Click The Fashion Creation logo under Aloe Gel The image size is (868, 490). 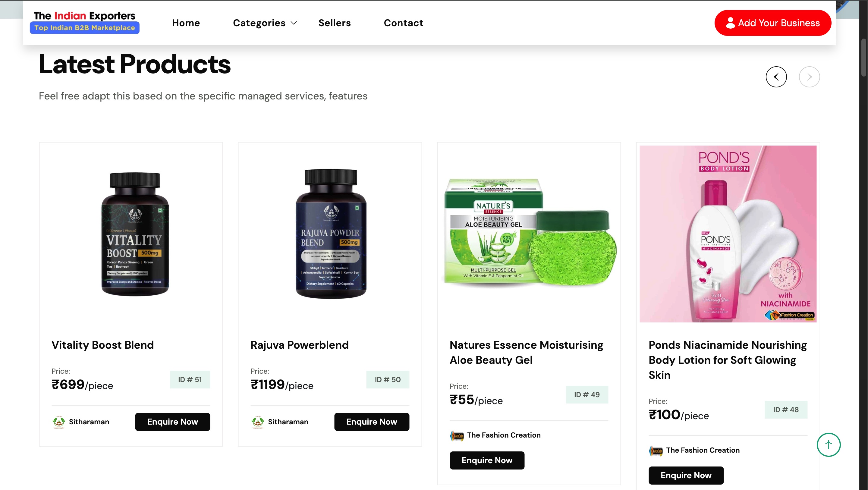457,435
